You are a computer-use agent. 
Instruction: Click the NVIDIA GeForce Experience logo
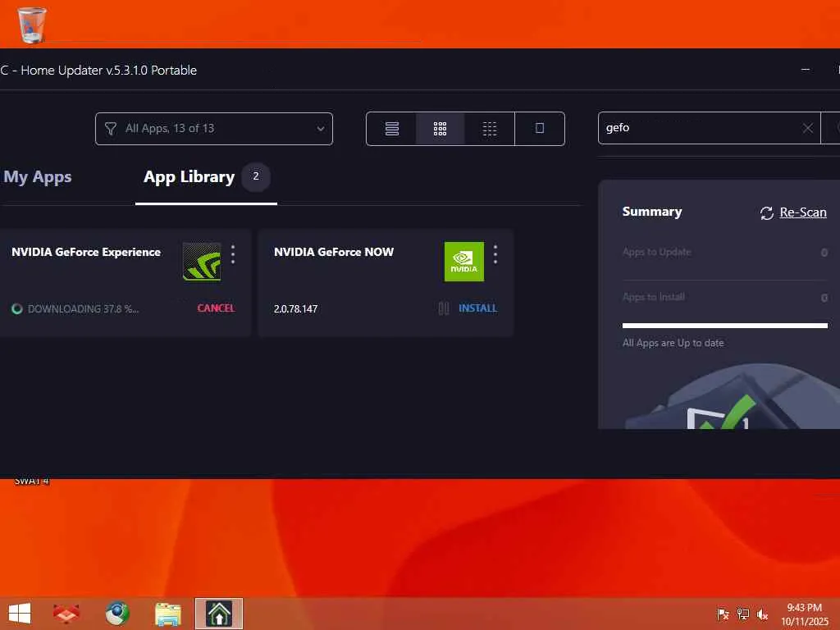(202, 262)
